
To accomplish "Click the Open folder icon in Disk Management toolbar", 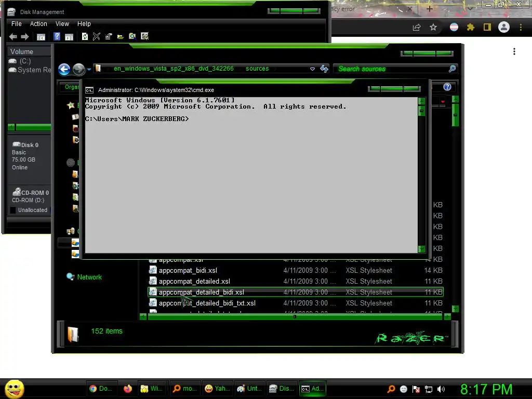I will (x=121, y=37).
